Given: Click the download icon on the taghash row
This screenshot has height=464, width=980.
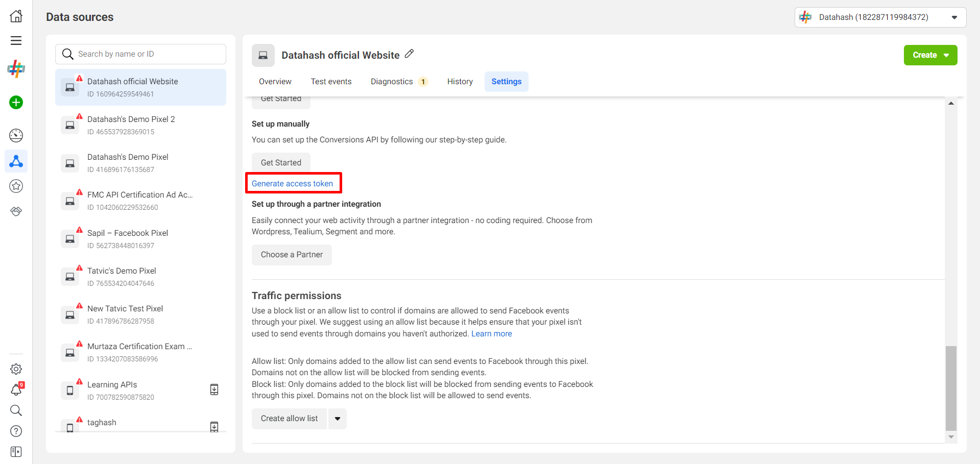Looking at the screenshot, I should pos(214,427).
